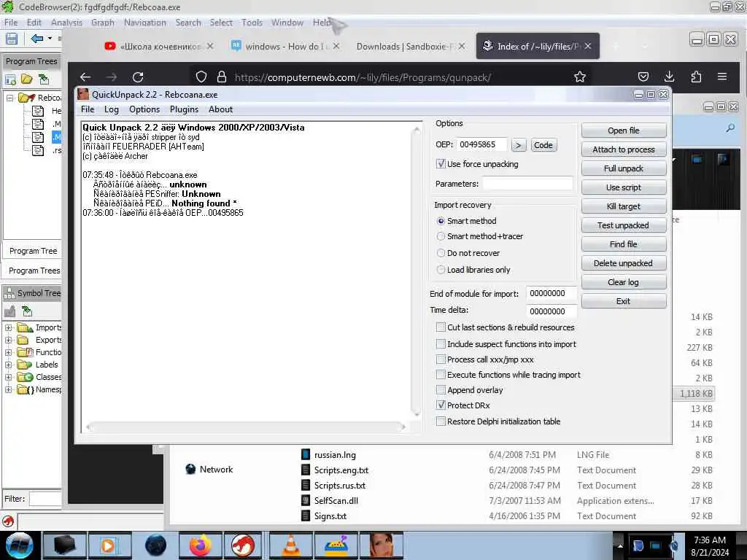Screen dimensions: 747x560
Task: Click the site lock icon in the address bar
Action: 222,77
